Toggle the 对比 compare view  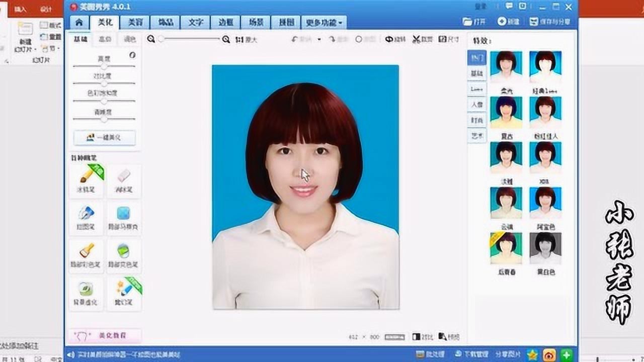[427, 337]
